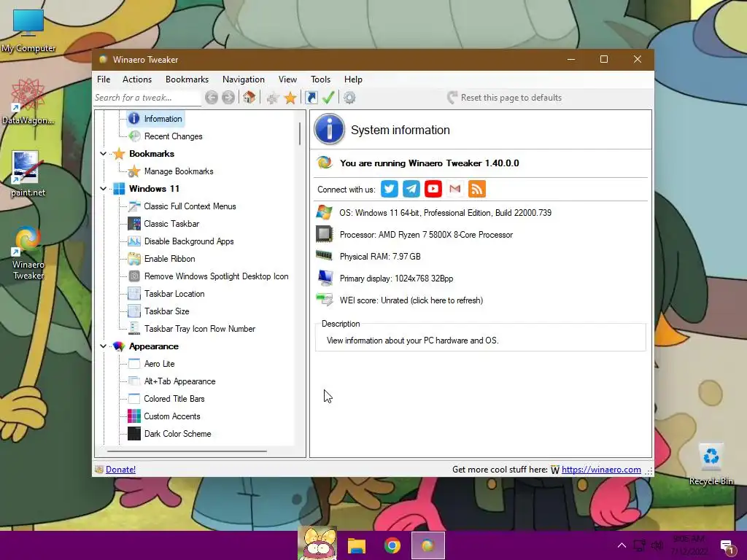
Task: Open Chrome from the taskbar
Action: tap(392, 545)
